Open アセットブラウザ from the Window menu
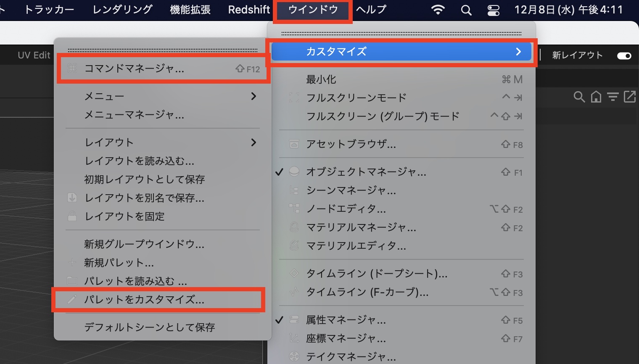639x364 pixels. pos(351,144)
